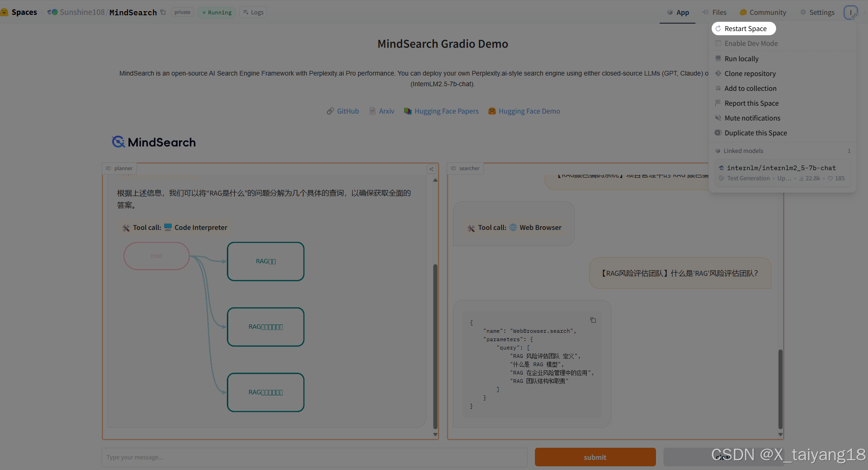This screenshot has height=470, width=868.
Task: Click the Web Browser tool call label
Action: click(x=515, y=228)
